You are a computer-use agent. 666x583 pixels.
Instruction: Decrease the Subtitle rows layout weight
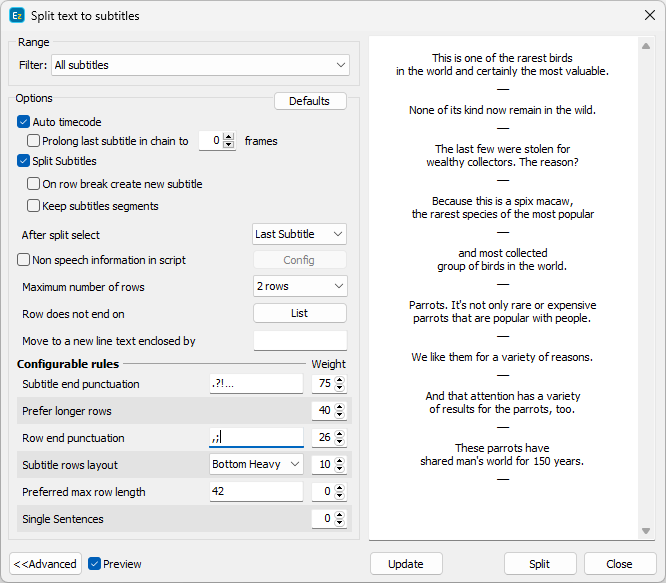(341, 469)
